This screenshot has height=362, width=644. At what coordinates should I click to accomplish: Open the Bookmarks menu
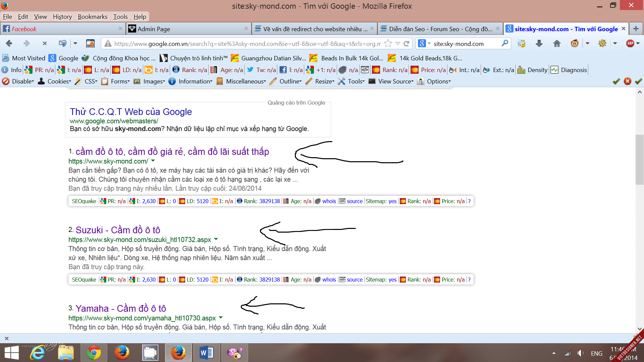point(93,16)
